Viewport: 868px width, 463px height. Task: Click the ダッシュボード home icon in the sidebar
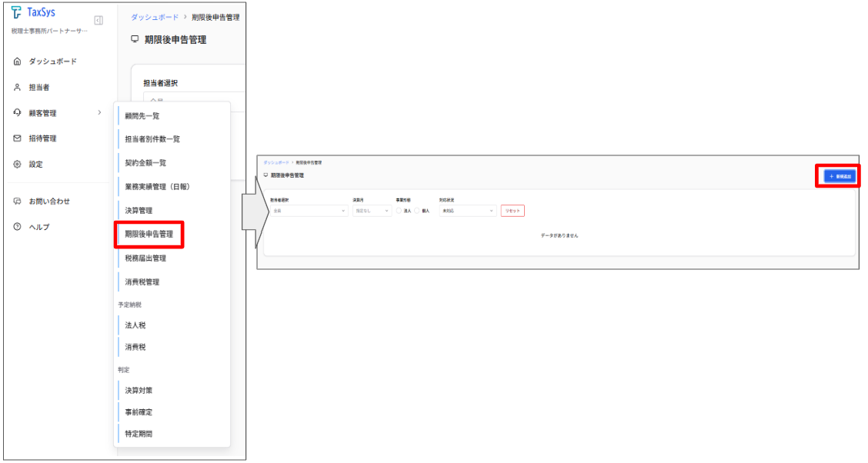(x=17, y=62)
